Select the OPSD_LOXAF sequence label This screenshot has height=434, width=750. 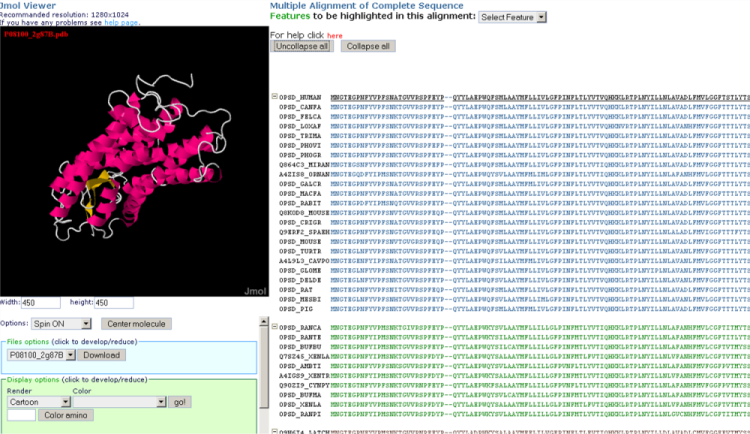pos(300,126)
